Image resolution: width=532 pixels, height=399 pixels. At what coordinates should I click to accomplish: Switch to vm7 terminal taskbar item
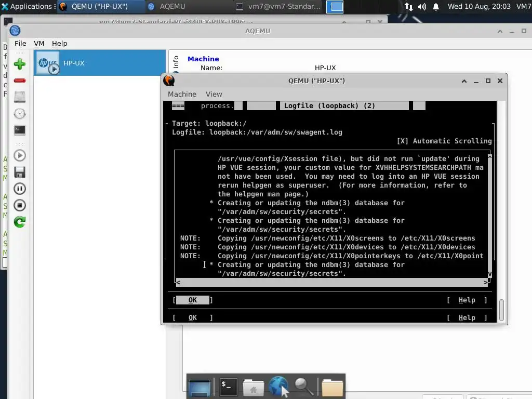[278, 6]
